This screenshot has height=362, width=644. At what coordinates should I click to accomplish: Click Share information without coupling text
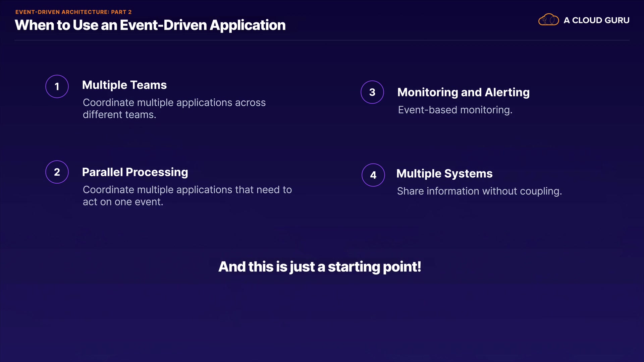[x=479, y=191]
